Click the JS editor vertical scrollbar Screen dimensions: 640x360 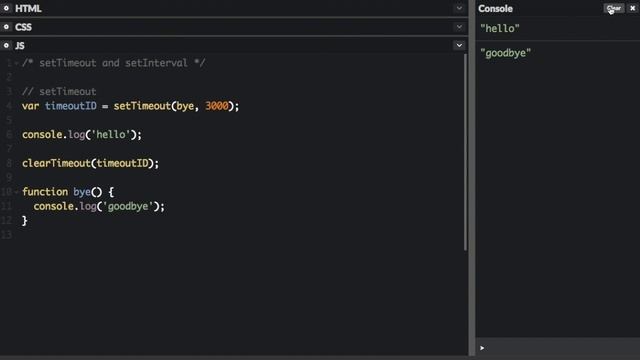pos(465,152)
